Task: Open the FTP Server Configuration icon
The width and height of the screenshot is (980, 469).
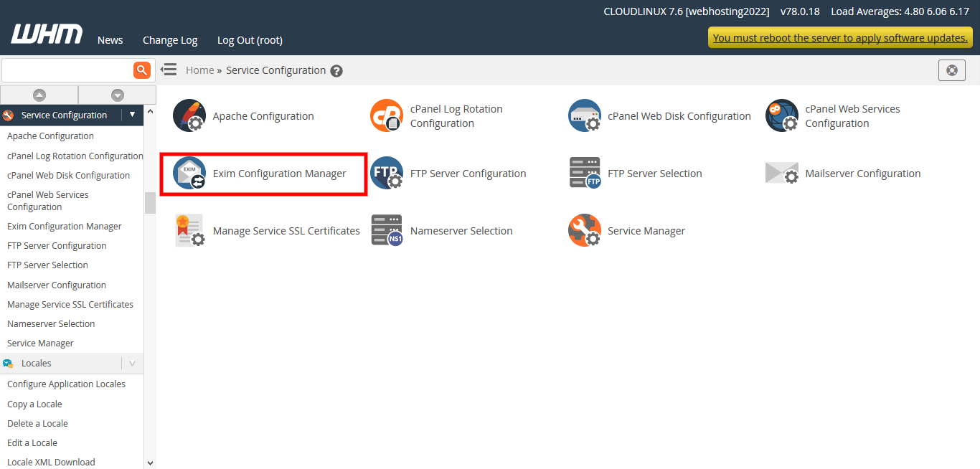Action: pyautogui.click(x=387, y=174)
